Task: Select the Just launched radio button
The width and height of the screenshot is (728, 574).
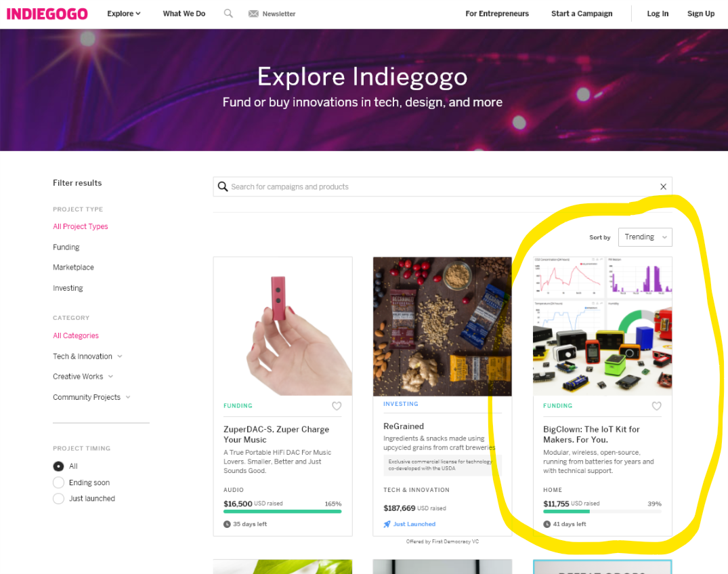Action: click(x=58, y=499)
